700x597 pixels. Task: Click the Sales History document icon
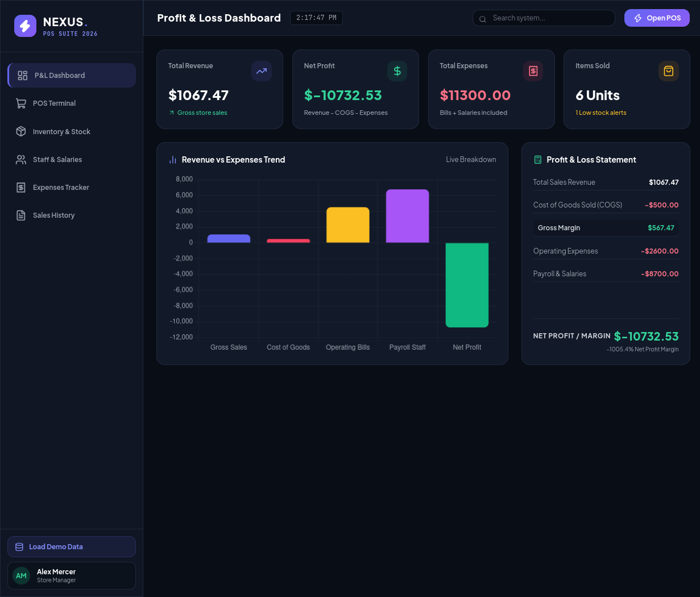[21, 215]
